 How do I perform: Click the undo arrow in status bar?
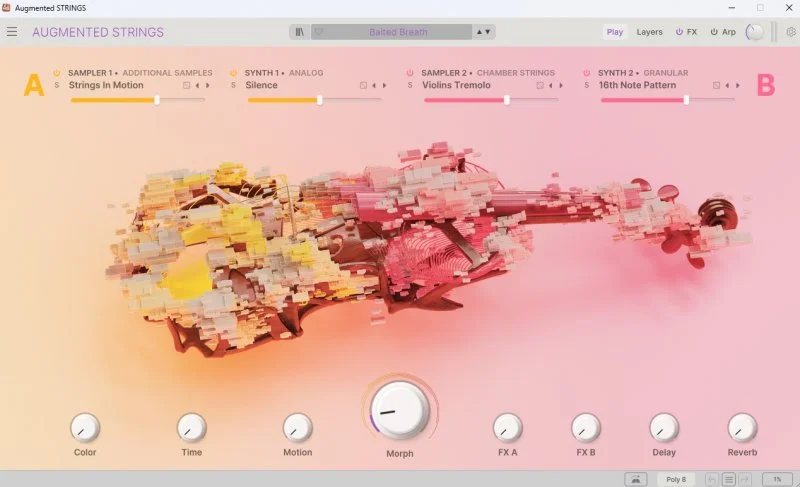(712, 479)
